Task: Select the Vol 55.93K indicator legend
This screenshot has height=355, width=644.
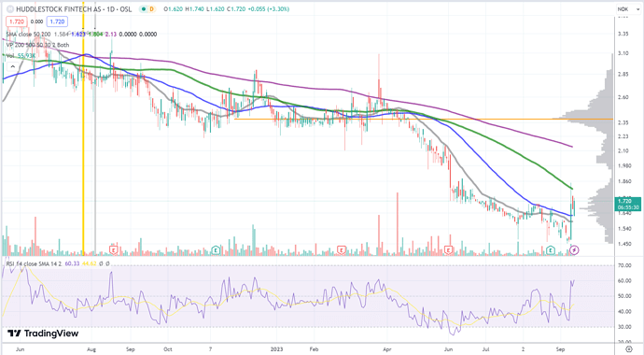Action: (21, 55)
